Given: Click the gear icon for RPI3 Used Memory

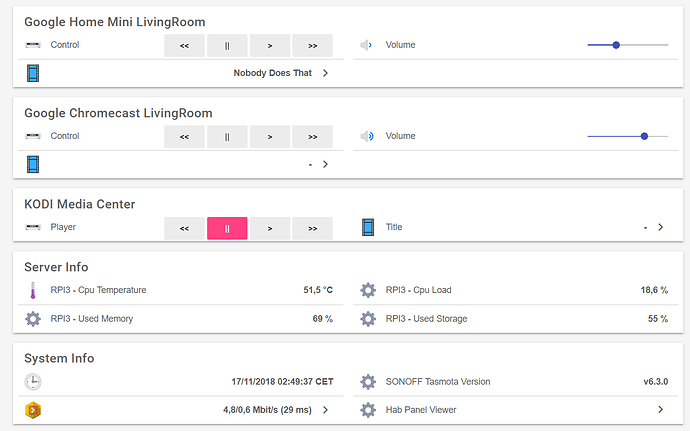Looking at the screenshot, I should [x=33, y=319].
